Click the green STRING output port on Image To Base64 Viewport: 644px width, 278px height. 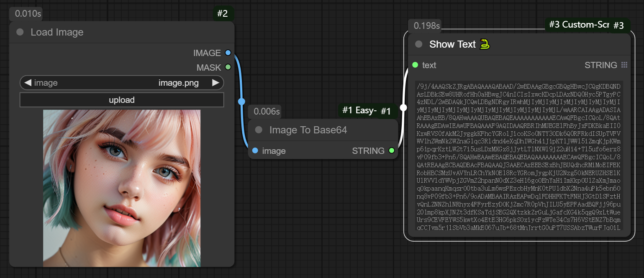[x=391, y=150]
